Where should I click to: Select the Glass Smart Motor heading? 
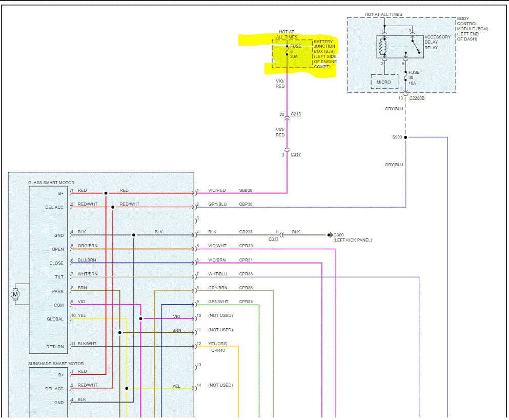click(51, 183)
